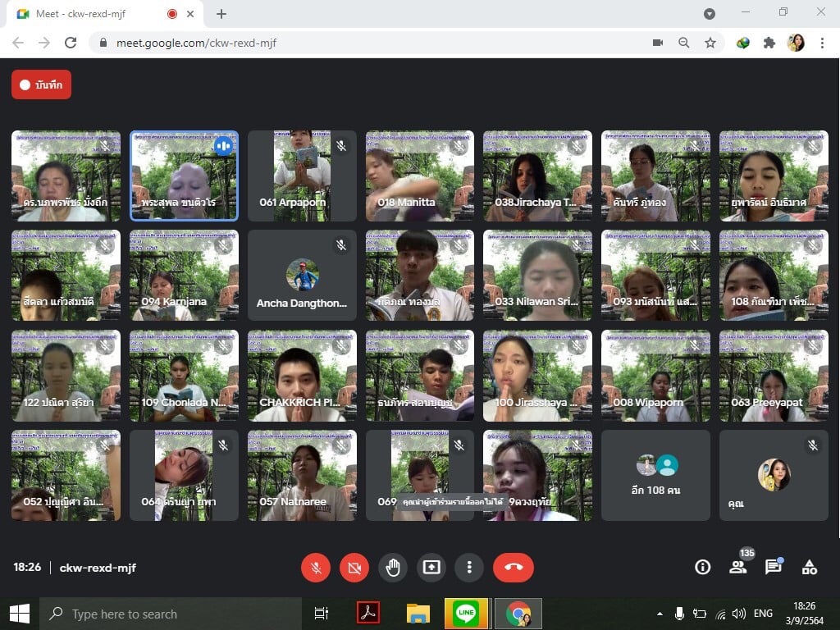Toggle the raise hand button
The height and width of the screenshot is (630, 840).
[393, 567]
